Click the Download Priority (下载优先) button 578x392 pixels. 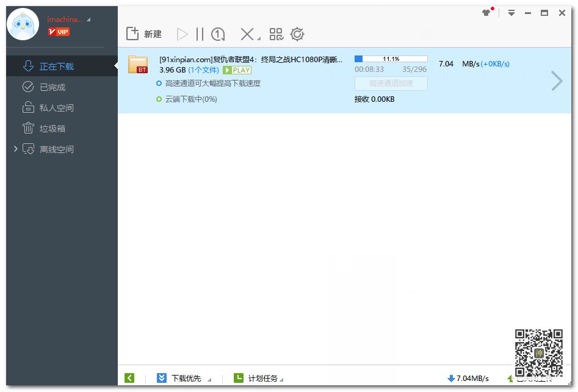pyautogui.click(x=179, y=378)
